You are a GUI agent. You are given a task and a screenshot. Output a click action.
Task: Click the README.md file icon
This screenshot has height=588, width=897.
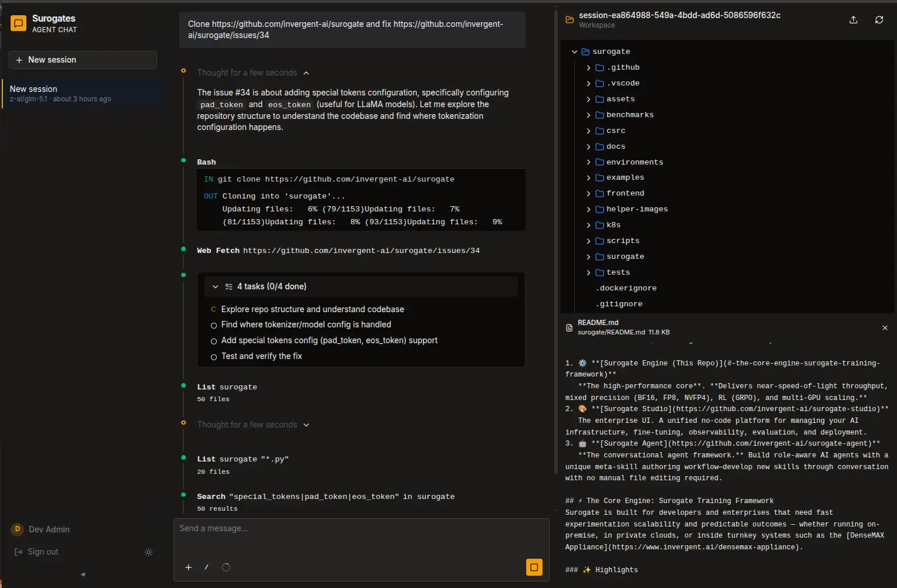pos(569,328)
